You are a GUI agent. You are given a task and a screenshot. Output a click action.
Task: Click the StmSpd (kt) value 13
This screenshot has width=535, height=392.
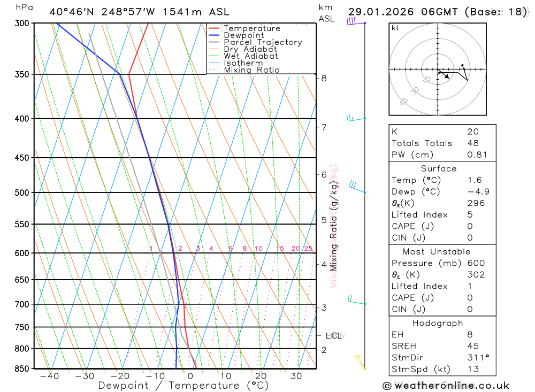(473, 369)
